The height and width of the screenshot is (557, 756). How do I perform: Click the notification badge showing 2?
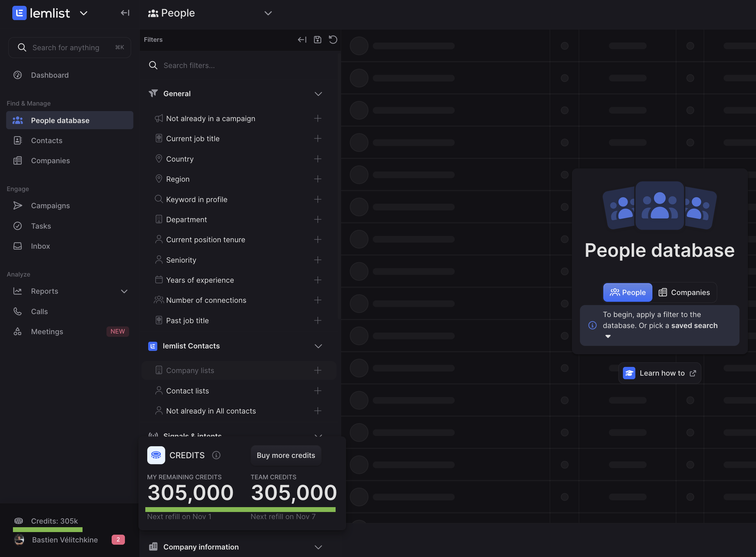point(118,540)
